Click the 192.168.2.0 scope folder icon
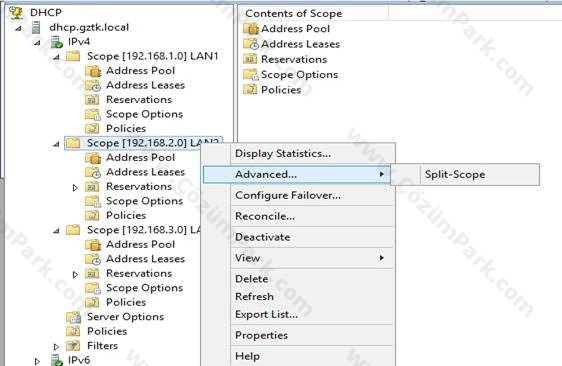Viewport: 562px width, 366px height. tap(73, 143)
